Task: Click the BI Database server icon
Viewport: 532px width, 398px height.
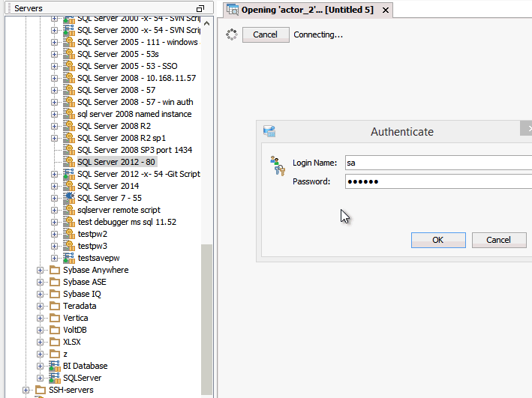Action: pos(55,366)
